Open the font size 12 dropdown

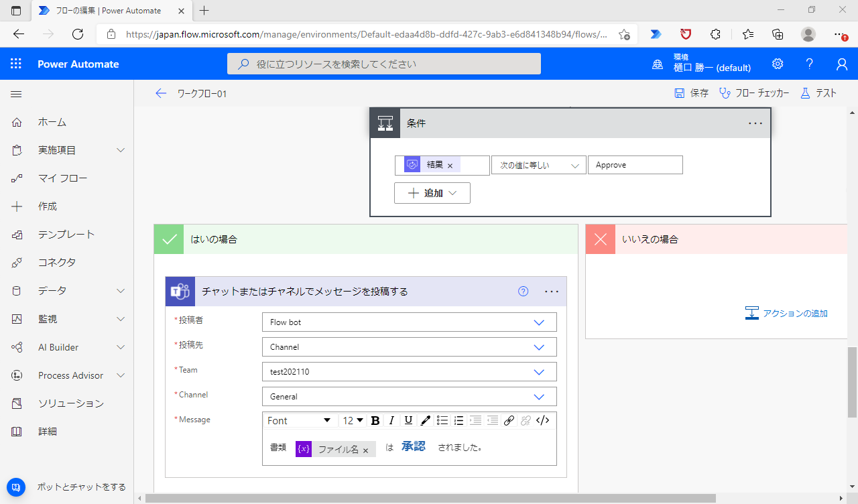tap(353, 420)
